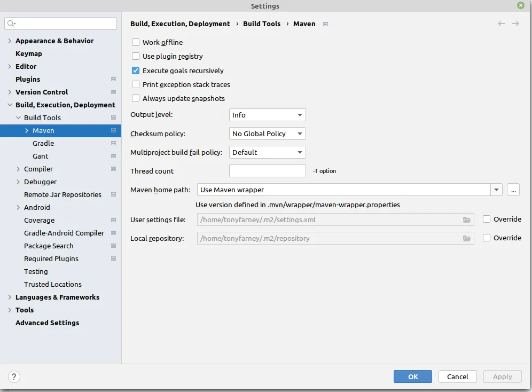Expand the Compiler tree node
Screen dimensions: 532x392
[19, 169]
